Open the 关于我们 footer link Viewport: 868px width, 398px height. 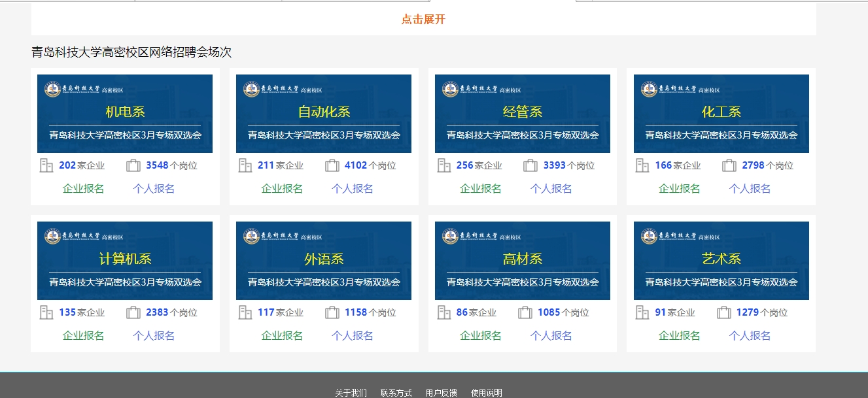(351, 393)
